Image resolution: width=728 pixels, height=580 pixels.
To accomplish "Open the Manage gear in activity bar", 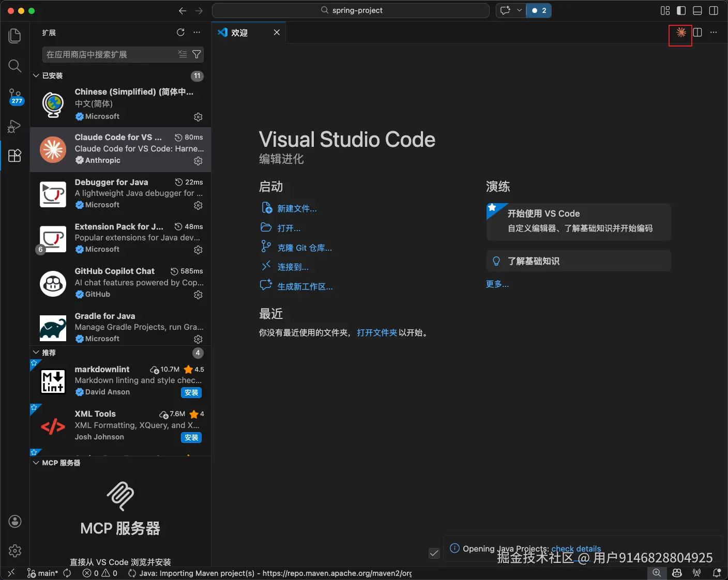I will pos(15,551).
